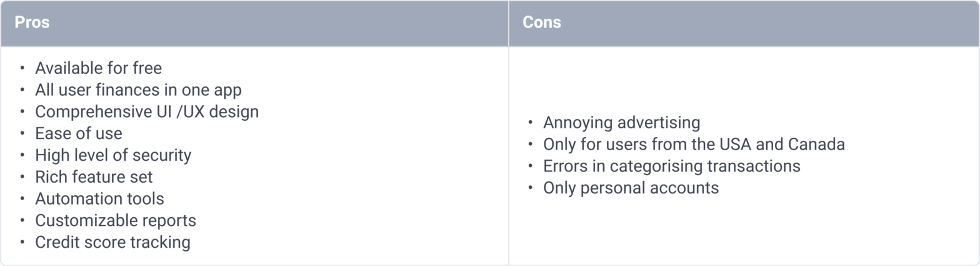Viewport: 980px width, 266px height.
Task: Click 'High level of security' entry
Action: pyautogui.click(x=113, y=155)
